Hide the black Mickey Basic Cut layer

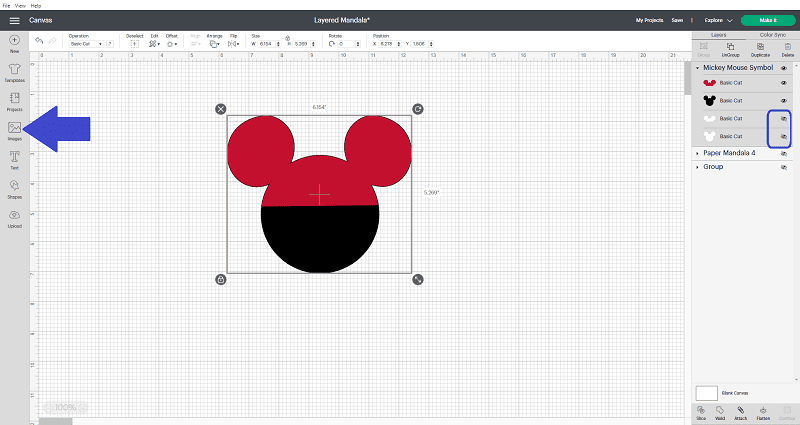pos(784,101)
